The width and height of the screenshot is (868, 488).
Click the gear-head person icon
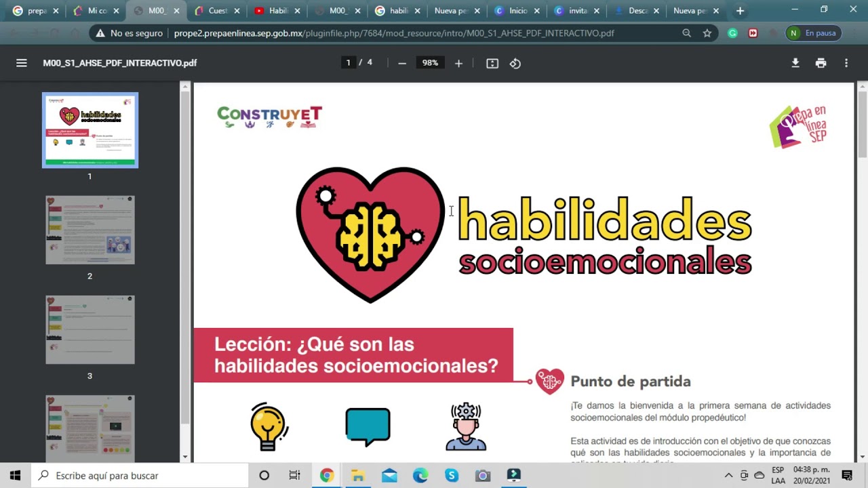pos(466,427)
